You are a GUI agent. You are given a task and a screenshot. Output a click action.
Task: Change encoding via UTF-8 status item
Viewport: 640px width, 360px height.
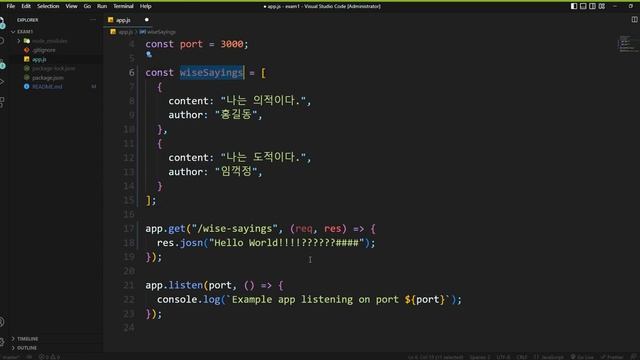(503, 357)
